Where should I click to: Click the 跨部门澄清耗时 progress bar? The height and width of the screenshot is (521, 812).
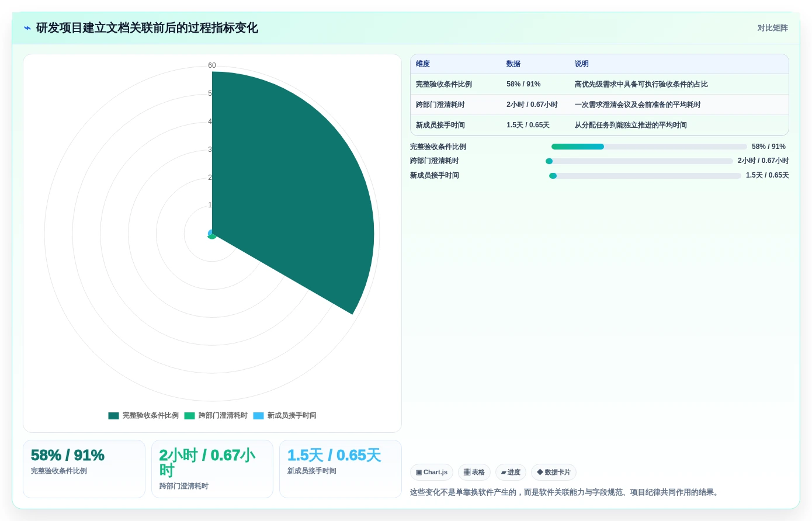coord(639,161)
